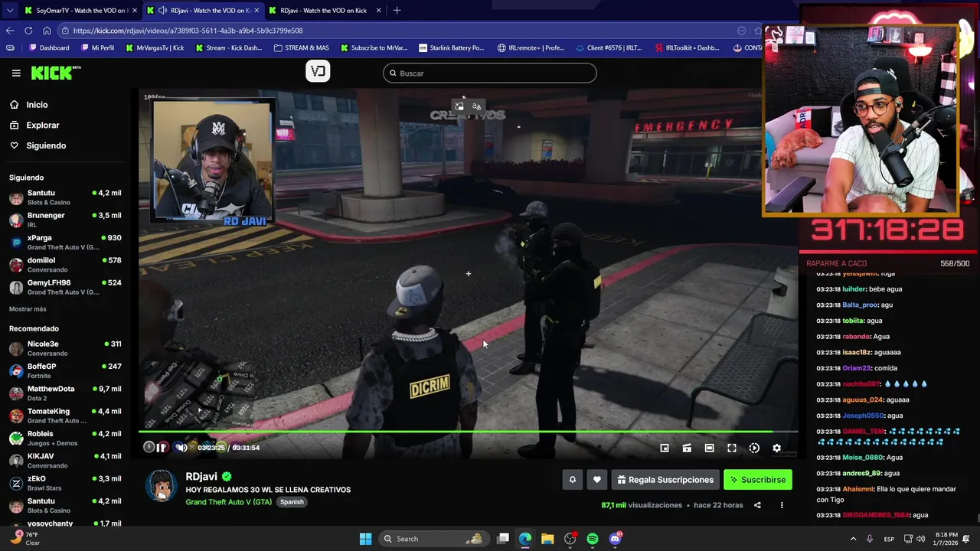This screenshot has width=980, height=551.
Task: Open Dashboard bookmark
Action: pos(49,47)
